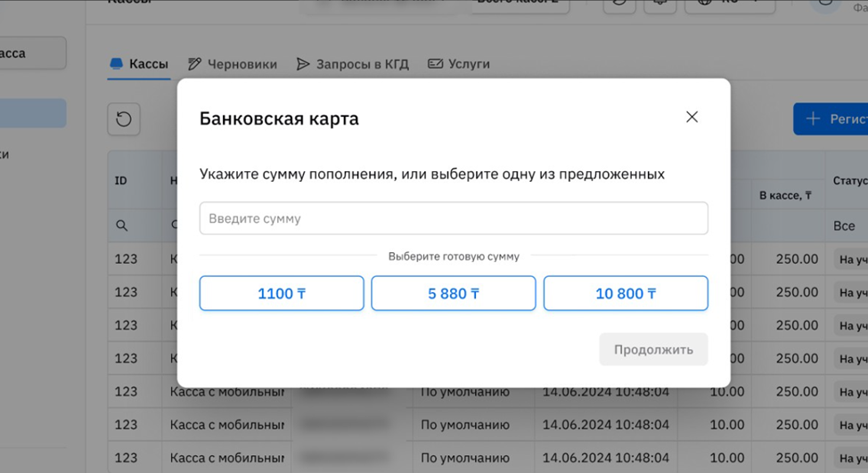Click the ID column header
This screenshot has height=473, width=868.
coord(120,181)
